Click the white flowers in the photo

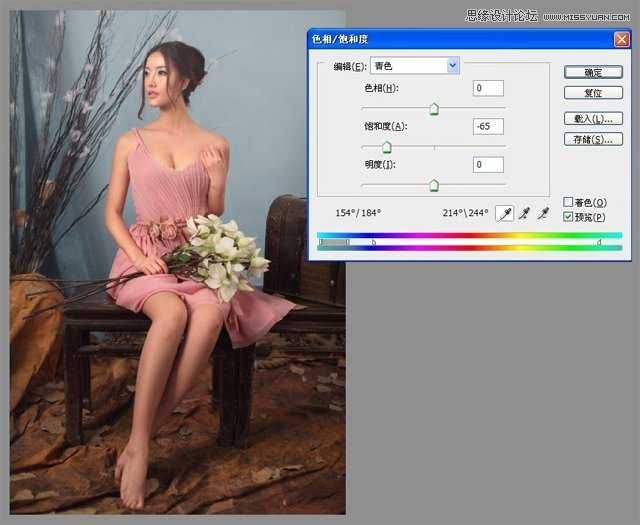[x=225, y=250]
